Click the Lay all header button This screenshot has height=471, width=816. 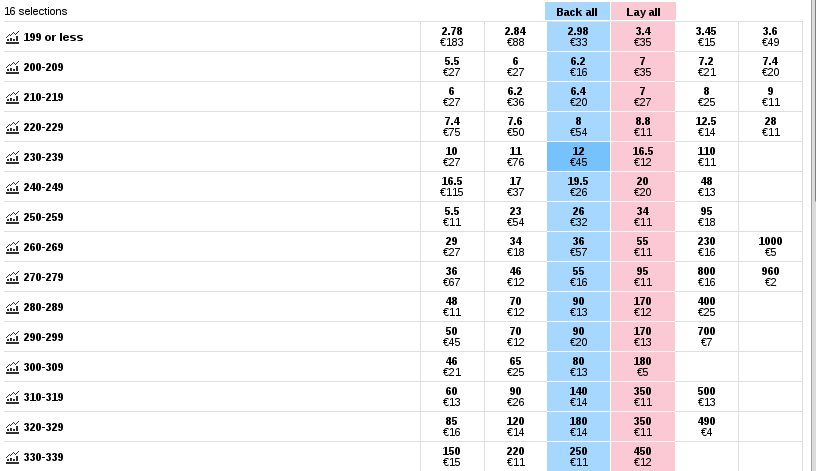pos(643,11)
